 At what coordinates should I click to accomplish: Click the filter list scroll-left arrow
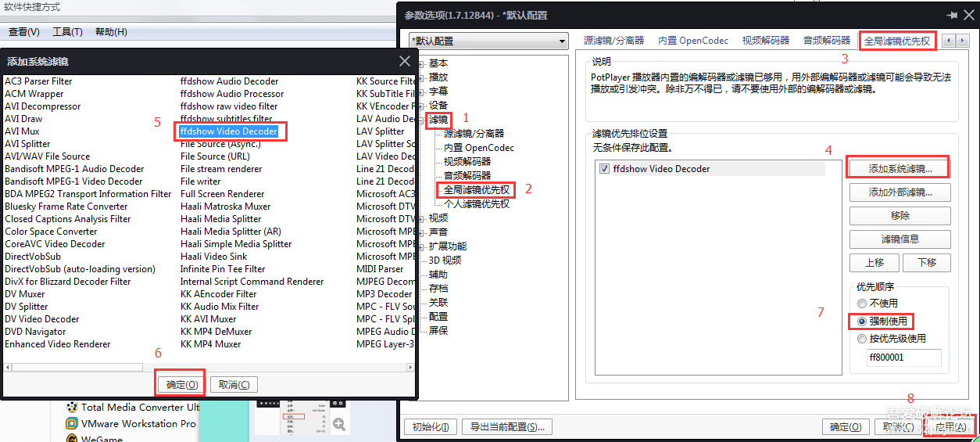click(x=8, y=367)
